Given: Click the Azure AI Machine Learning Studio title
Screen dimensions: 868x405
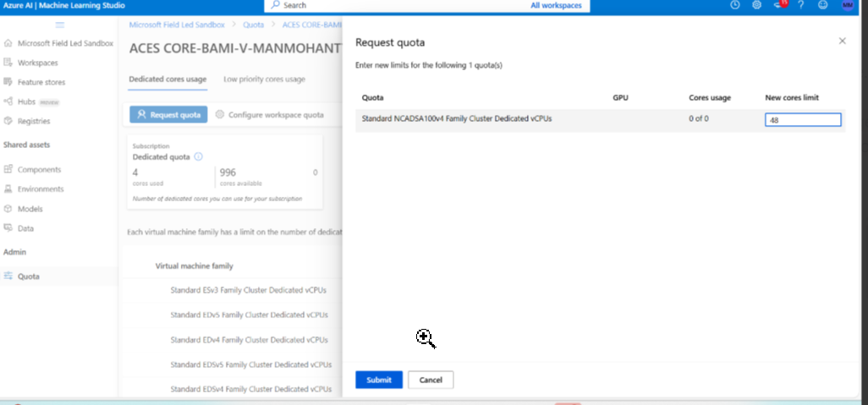Looking at the screenshot, I should point(64,6).
